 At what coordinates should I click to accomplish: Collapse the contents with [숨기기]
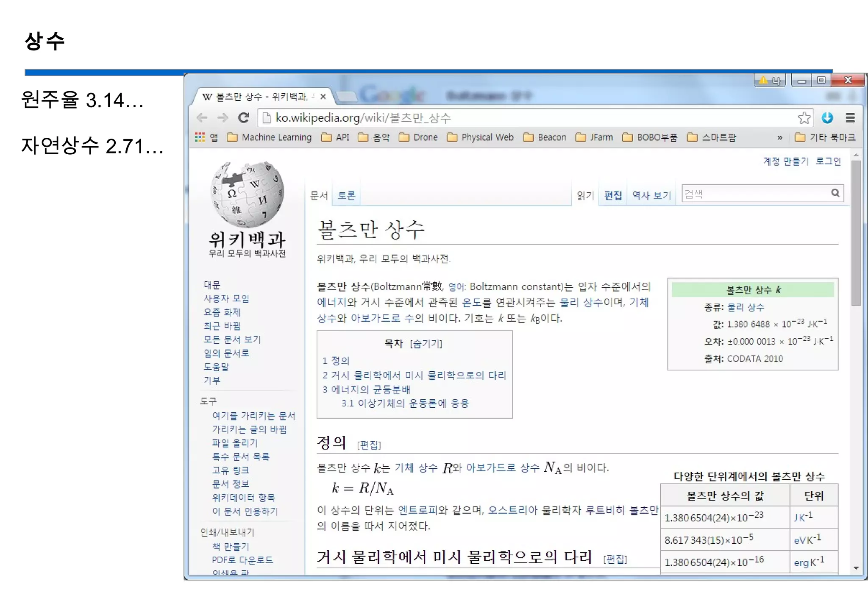coord(426,344)
